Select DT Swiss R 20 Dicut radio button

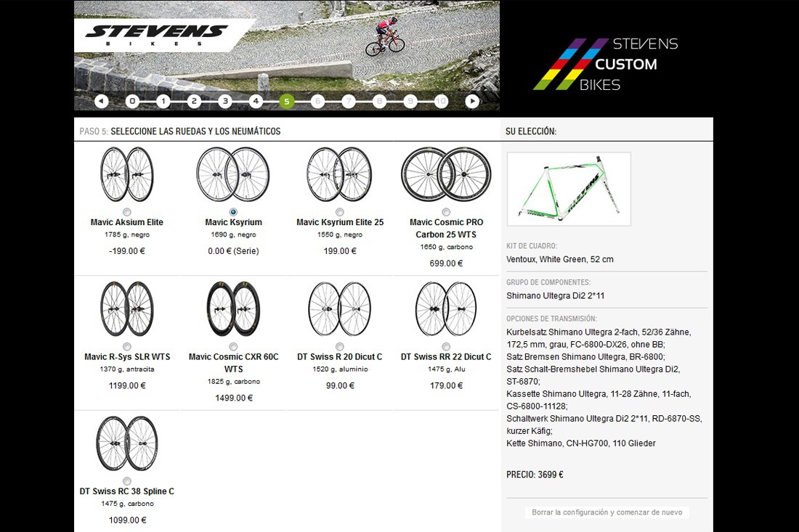(340, 347)
